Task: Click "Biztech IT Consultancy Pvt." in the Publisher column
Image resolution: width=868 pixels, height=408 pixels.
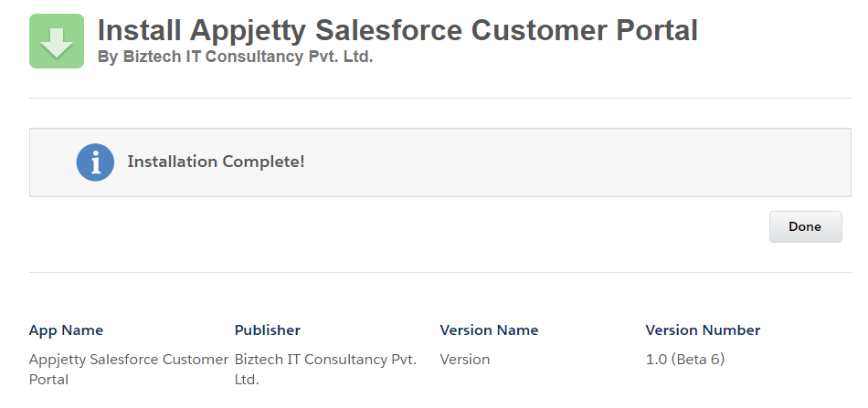Action: point(325,360)
